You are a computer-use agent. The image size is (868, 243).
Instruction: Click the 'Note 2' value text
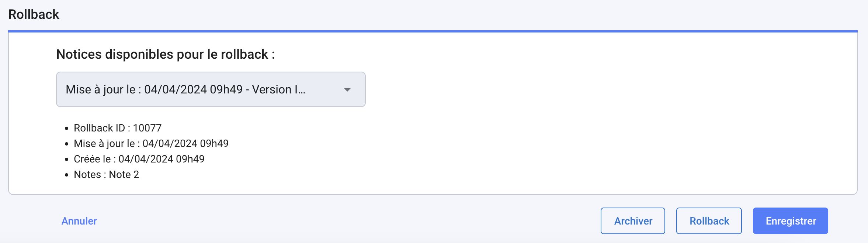tap(124, 174)
